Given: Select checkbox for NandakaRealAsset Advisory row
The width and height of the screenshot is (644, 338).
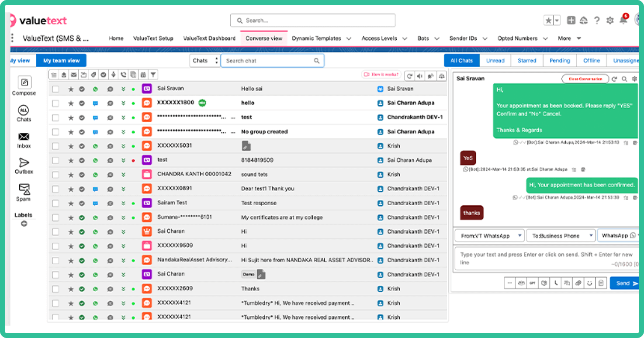Looking at the screenshot, I should point(55,261).
